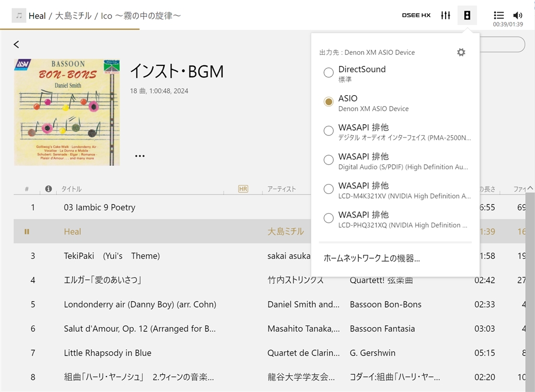Click the info icon column header
The width and height of the screenshot is (535, 392).
[49, 189]
